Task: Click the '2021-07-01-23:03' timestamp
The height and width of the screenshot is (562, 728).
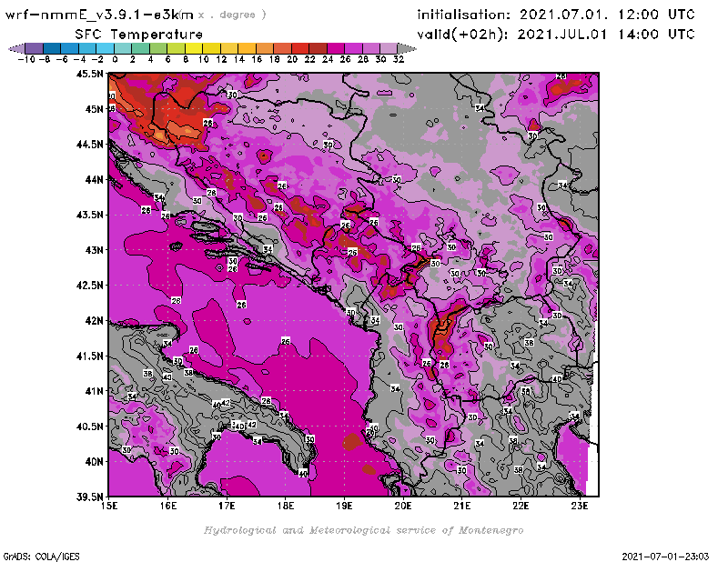Action: coord(665,557)
